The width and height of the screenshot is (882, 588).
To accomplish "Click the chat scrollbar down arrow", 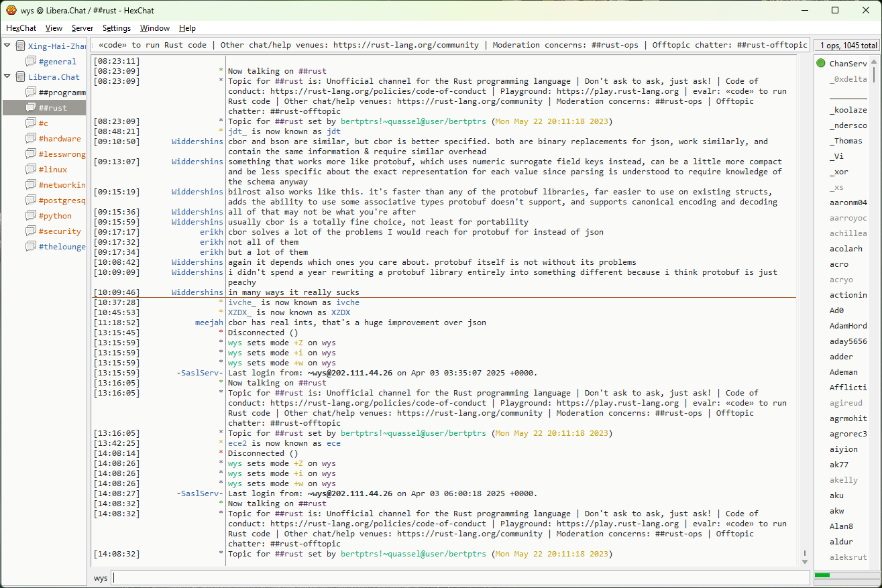I will point(805,561).
